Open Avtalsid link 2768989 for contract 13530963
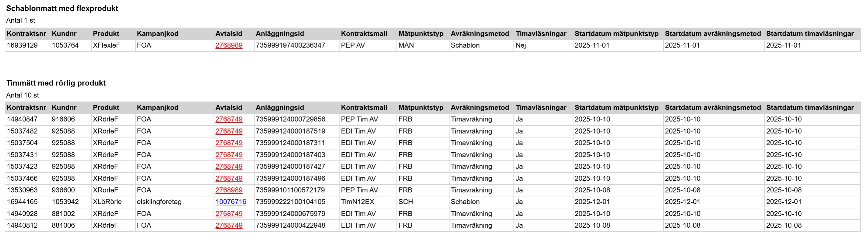The image size is (868, 240). coord(229,190)
